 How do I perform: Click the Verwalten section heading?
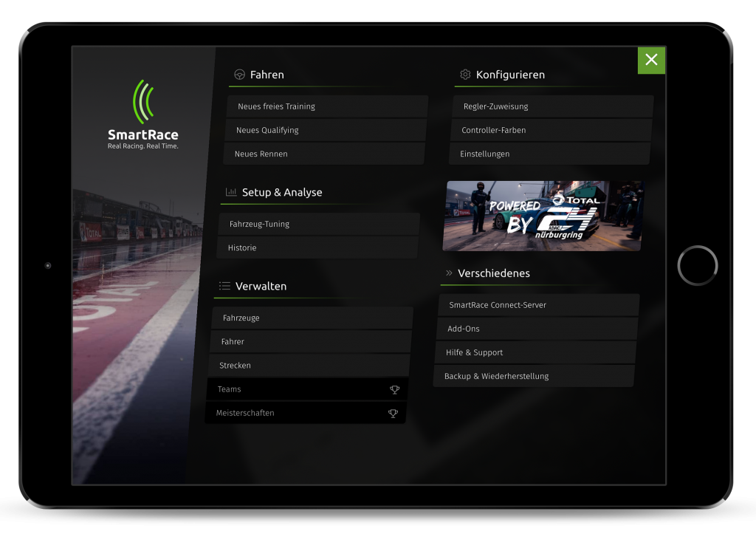point(261,287)
